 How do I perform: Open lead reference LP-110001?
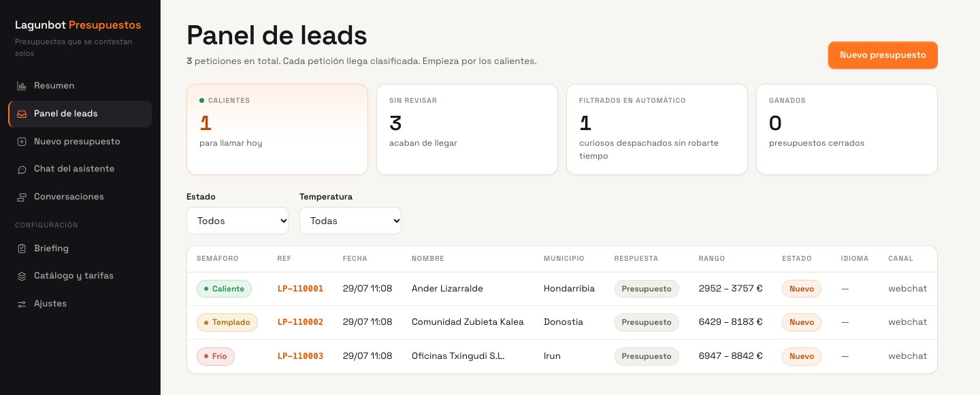300,289
